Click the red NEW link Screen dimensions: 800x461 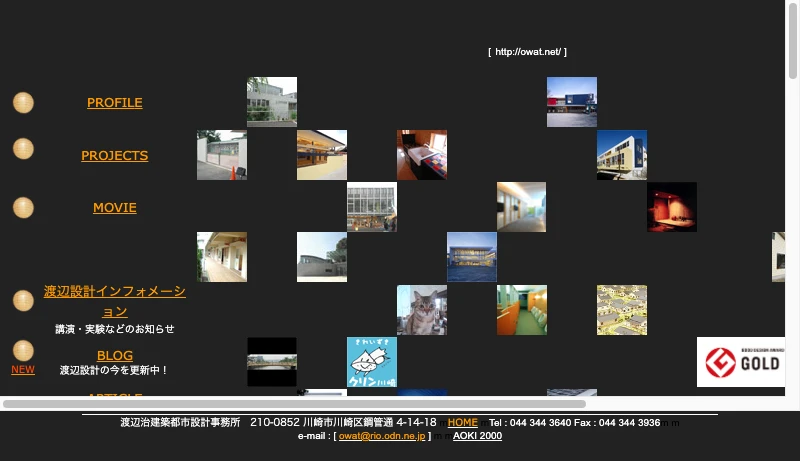tap(23, 370)
